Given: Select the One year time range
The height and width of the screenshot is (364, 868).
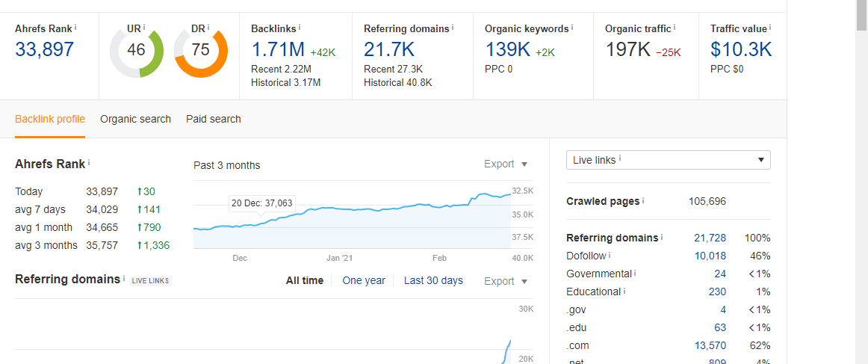Looking at the screenshot, I should [x=364, y=281].
